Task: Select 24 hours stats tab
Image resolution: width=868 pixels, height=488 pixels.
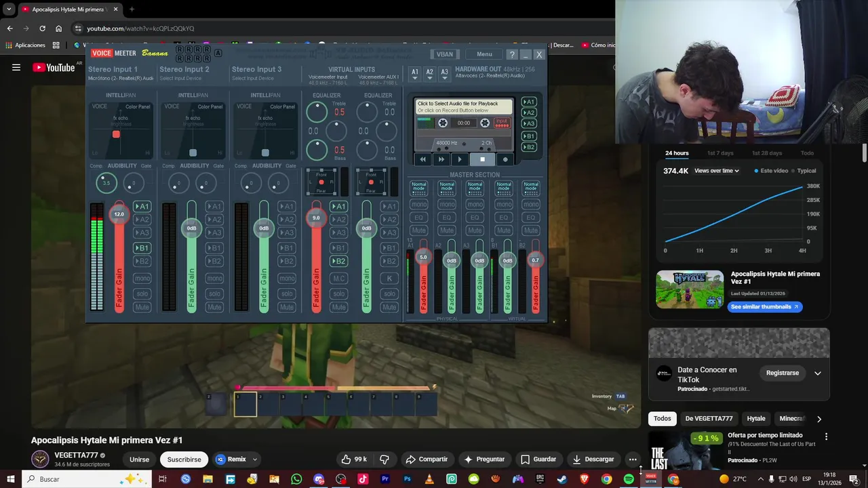Action: tap(677, 153)
